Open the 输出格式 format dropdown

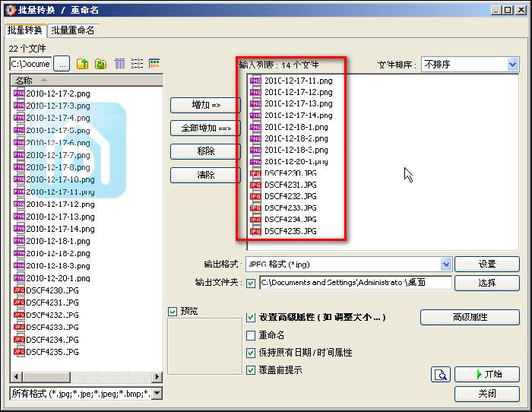point(446,264)
